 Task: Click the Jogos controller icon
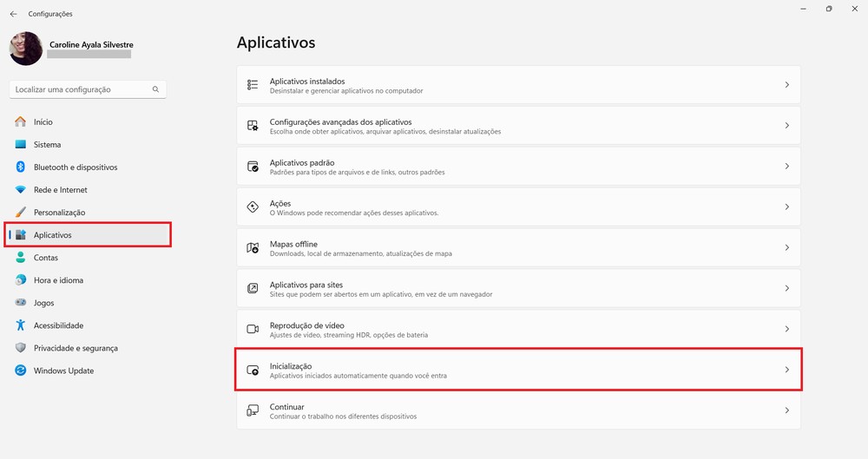[21, 303]
